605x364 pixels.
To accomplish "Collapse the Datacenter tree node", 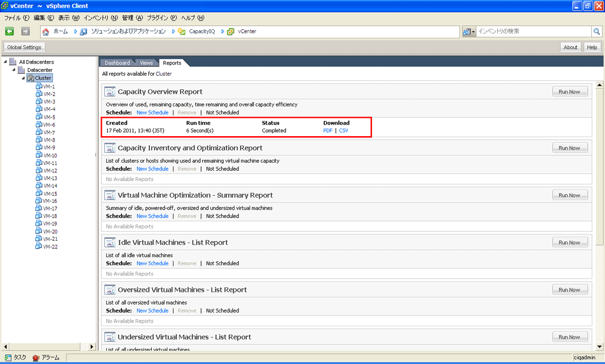I will pos(14,70).
